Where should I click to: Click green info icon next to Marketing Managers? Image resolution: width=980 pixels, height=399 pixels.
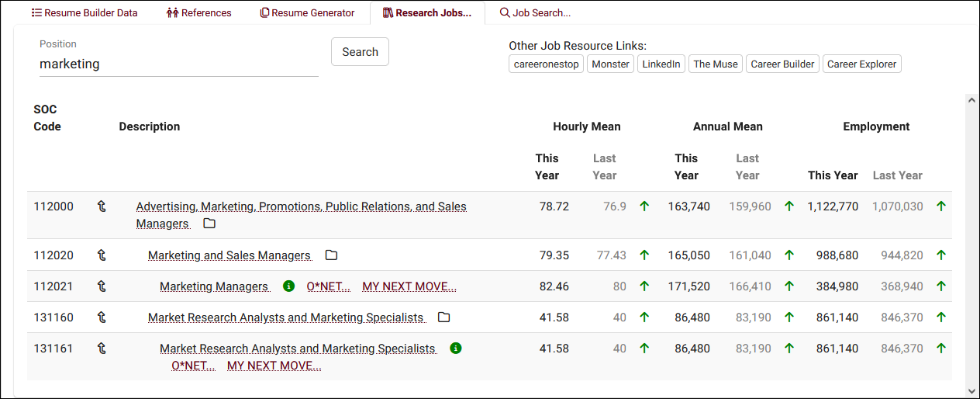[288, 286]
